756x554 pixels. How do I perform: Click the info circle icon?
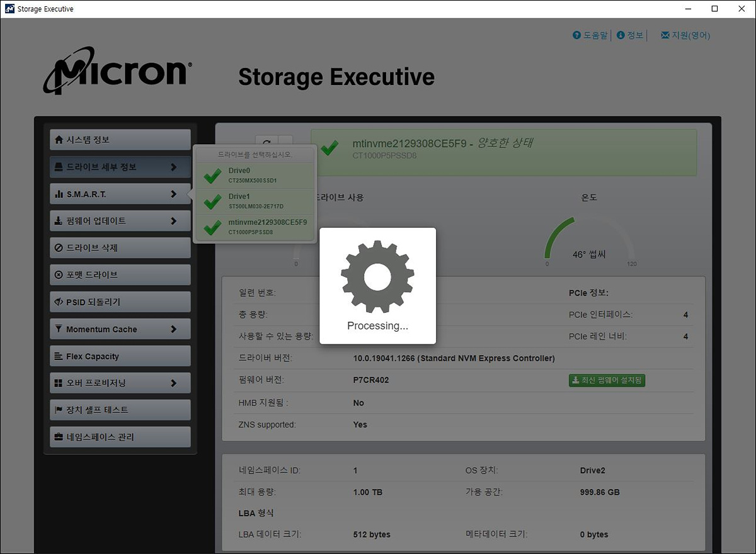pyautogui.click(x=621, y=35)
